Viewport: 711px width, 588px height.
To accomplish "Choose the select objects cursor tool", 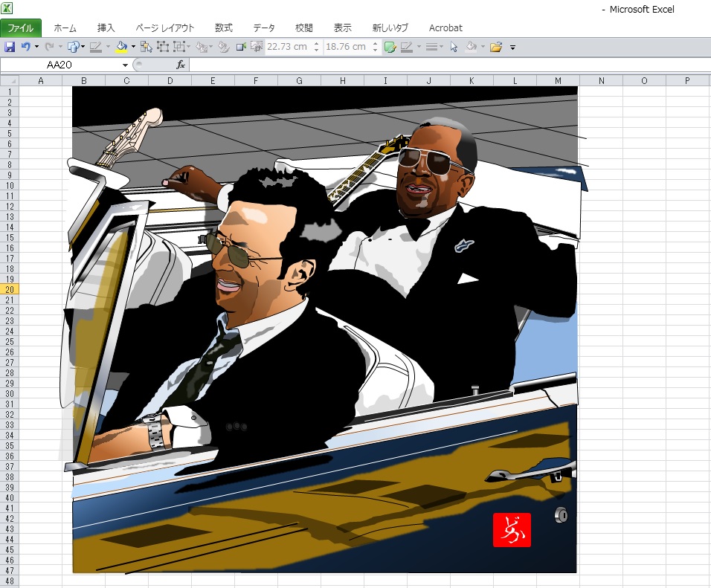I will 454,47.
